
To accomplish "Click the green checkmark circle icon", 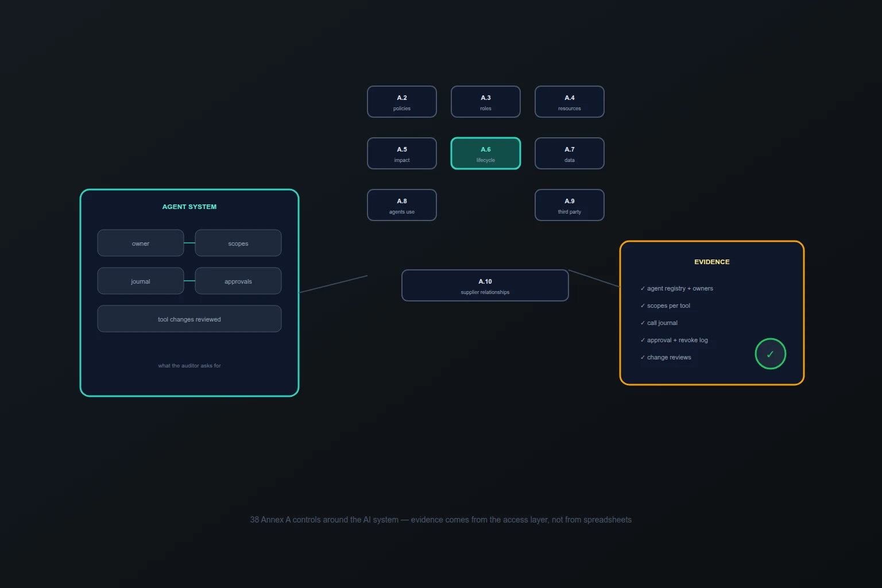I will (x=770, y=354).
